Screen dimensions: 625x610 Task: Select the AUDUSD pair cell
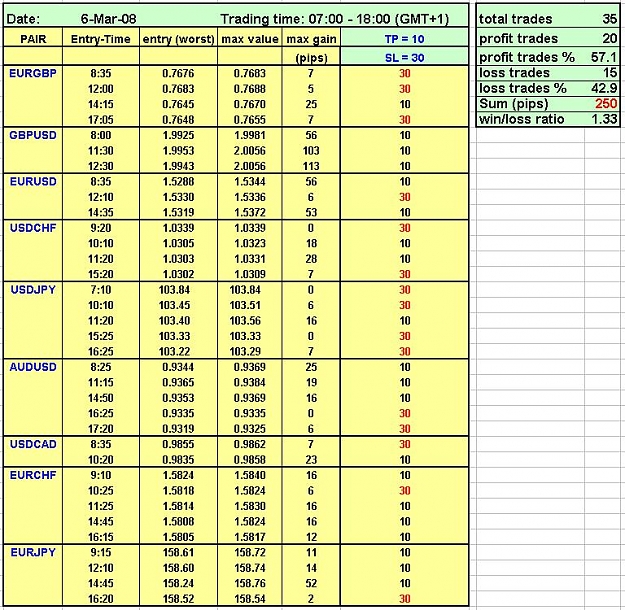point(33,367)
